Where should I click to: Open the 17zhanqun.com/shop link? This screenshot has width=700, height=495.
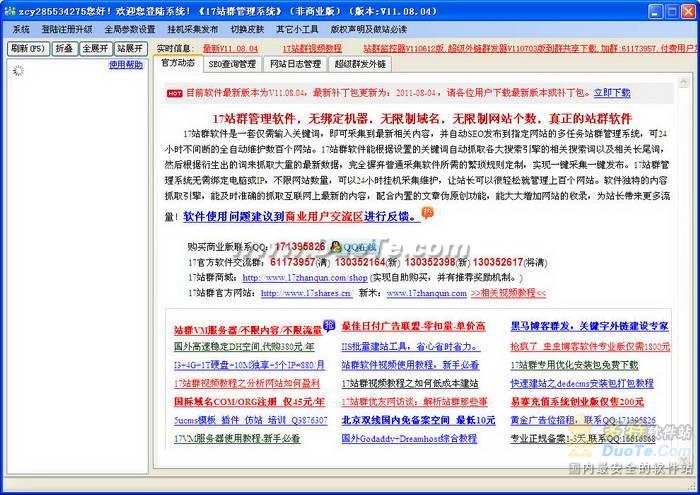pyautogui.click(x=305, y=278)
